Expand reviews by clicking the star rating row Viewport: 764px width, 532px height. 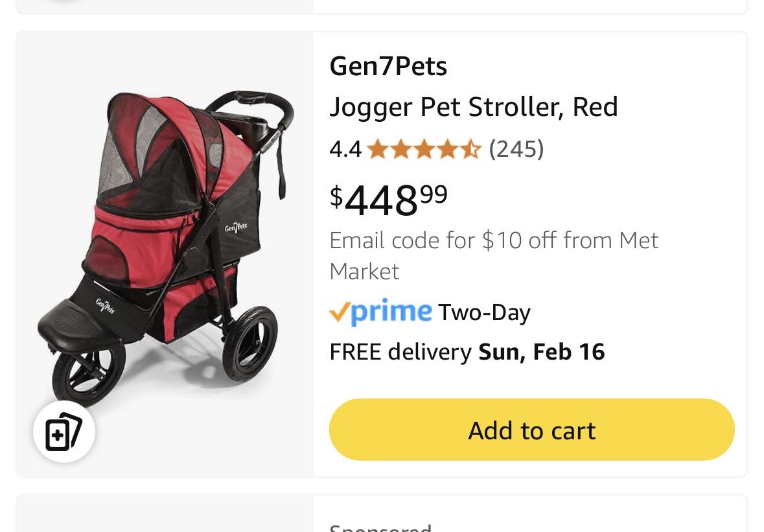coord(424,148)
